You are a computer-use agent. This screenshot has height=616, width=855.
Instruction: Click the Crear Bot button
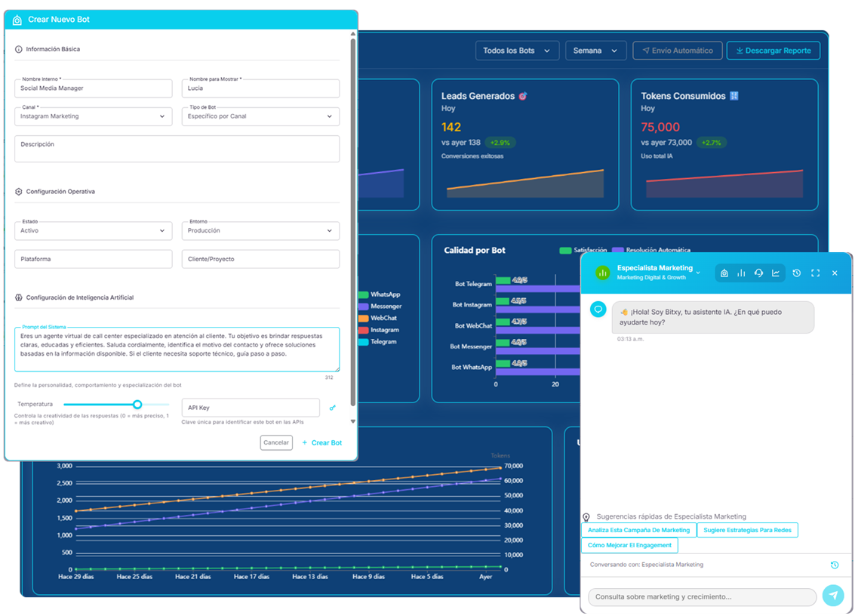coord(322,442)
